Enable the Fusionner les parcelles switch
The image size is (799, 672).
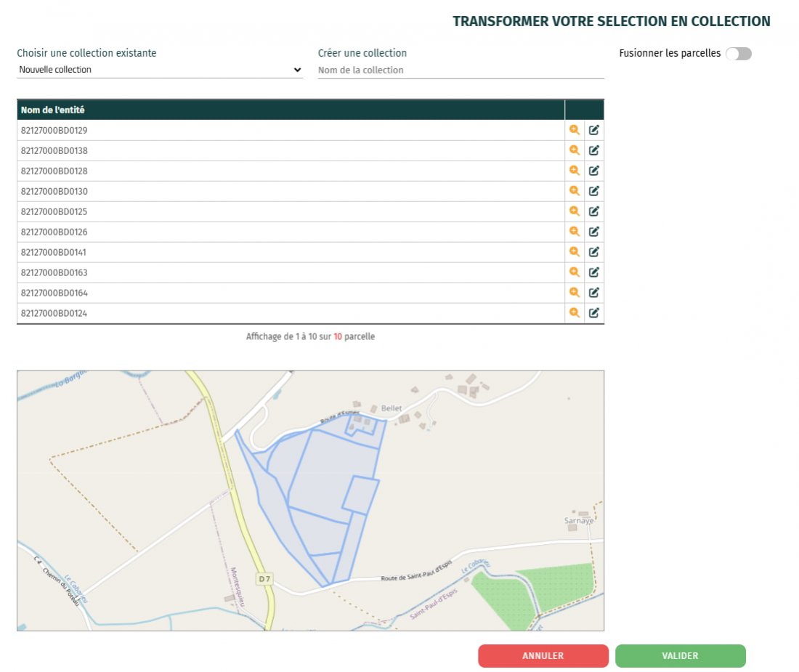(738, 54)
